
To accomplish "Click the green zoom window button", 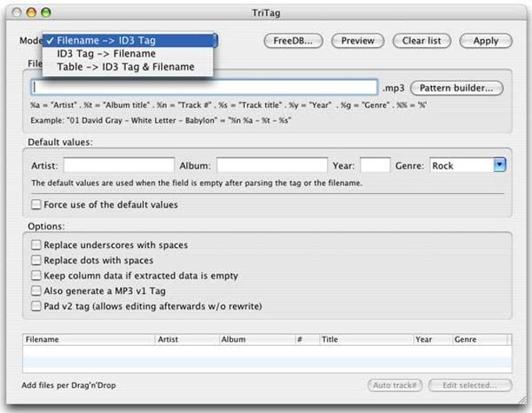I will (x=46, y=13).
